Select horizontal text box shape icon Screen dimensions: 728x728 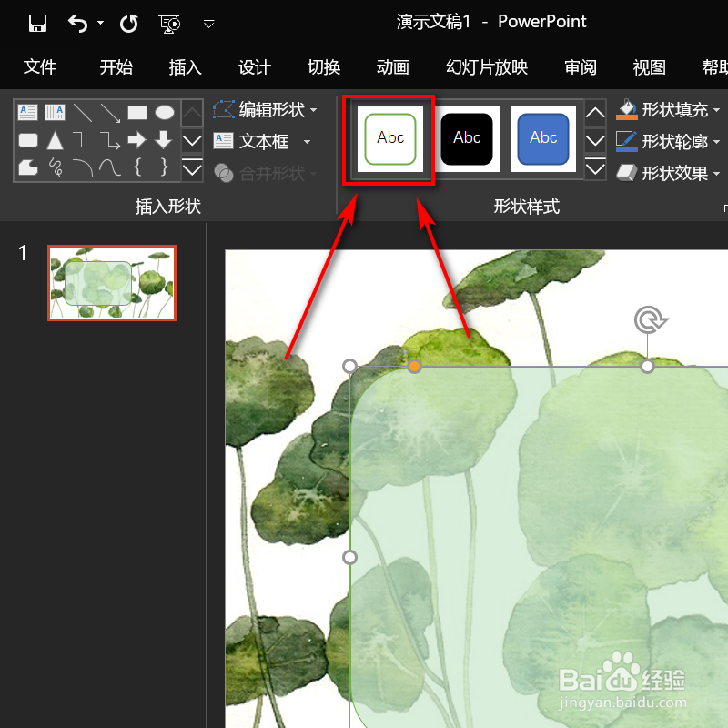coord(28,112)
